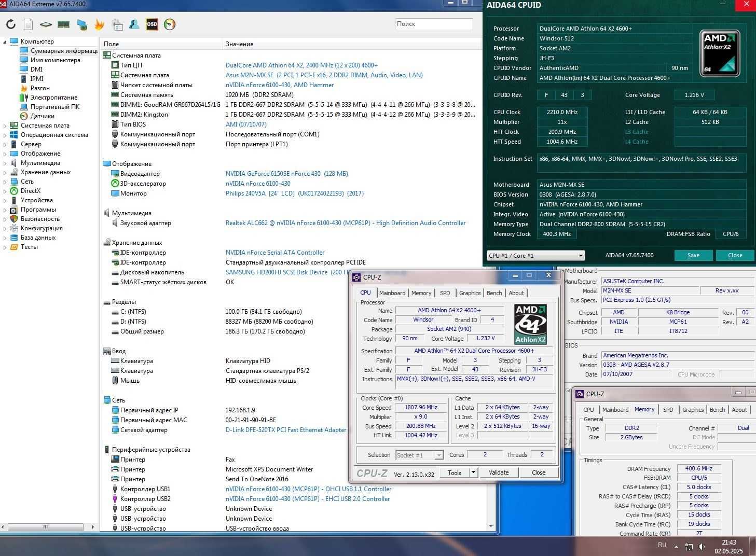This screenshot has width=756, height=556.
Task: Switch to Memory tab in front CPU-Z window
Action: tap(421, 293)
